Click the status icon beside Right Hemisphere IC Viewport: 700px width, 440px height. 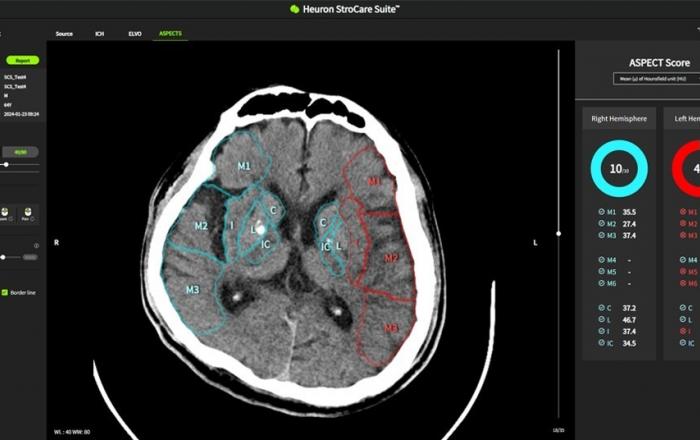601,343
